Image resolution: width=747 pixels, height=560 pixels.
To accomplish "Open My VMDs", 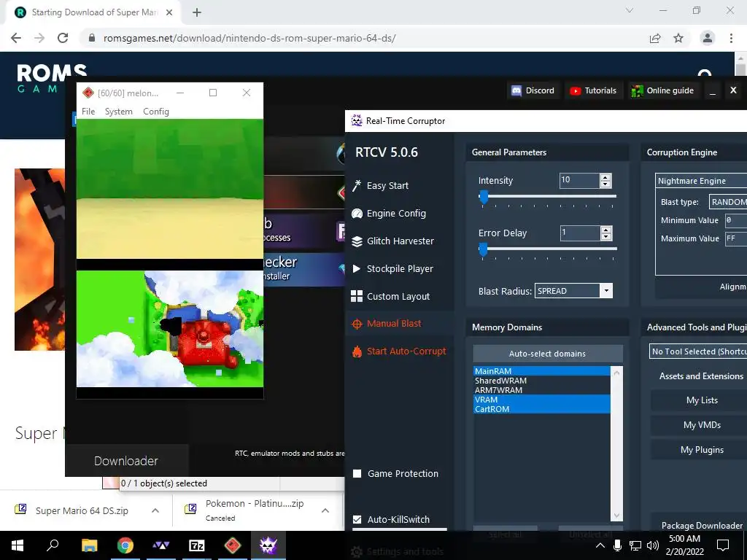I will [702, 425].
